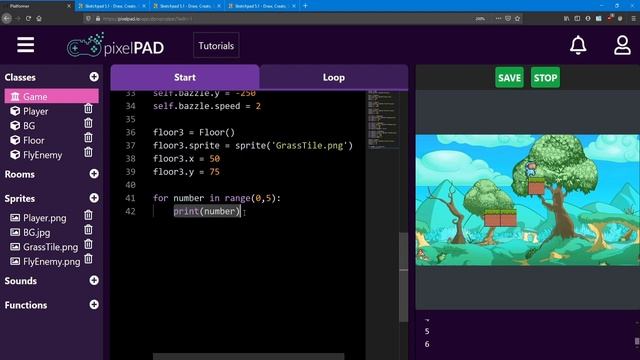The image size is (640, 360).
Task: Switch to the Platformer browser tab
Action: click(x=37, y=6)
